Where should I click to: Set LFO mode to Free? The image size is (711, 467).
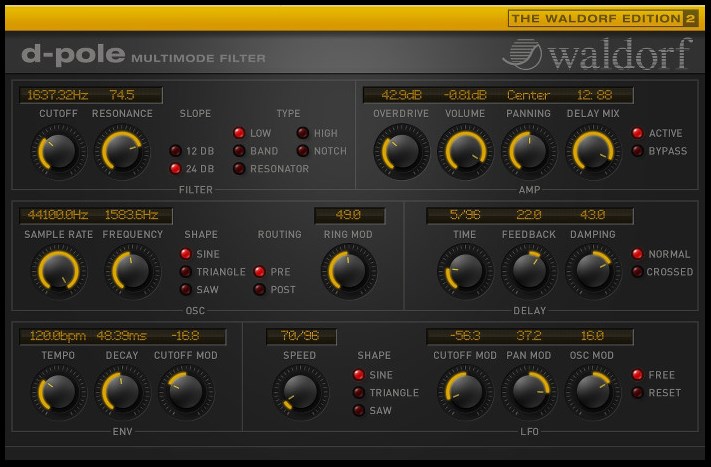tap(638, 375)
